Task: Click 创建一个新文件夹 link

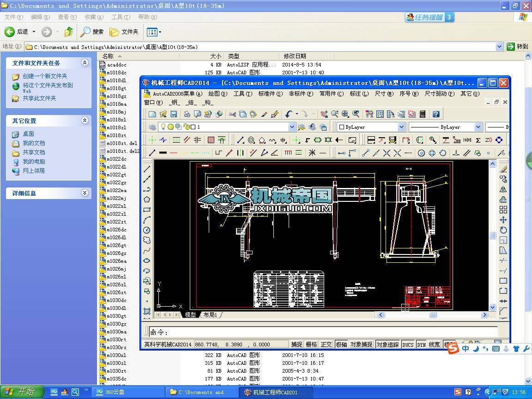Action: [x=45, y=76]
